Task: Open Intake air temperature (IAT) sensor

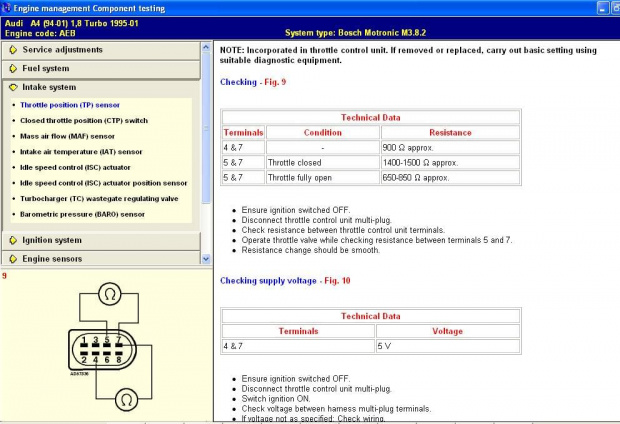Action: (x=81, y=152)
